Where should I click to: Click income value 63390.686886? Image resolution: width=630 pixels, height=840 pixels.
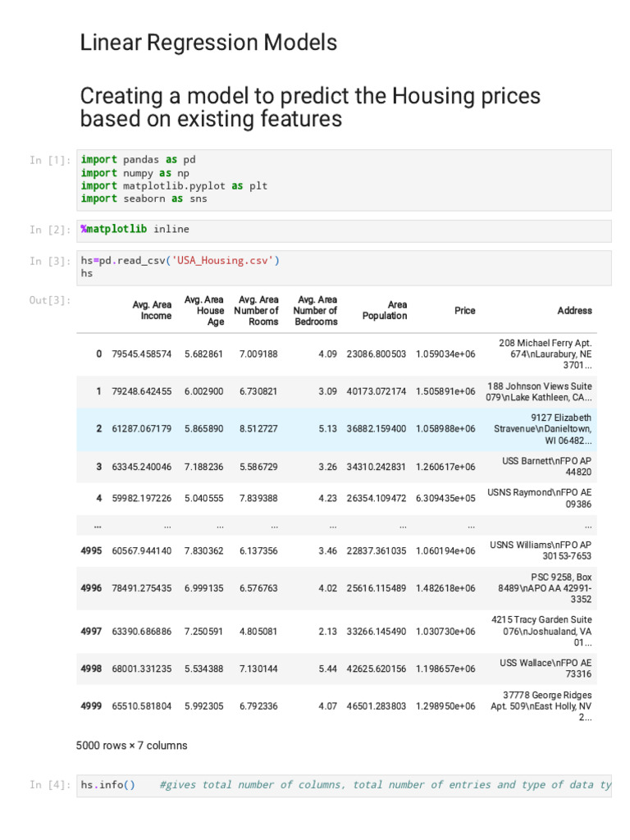[x=141, y=632]
